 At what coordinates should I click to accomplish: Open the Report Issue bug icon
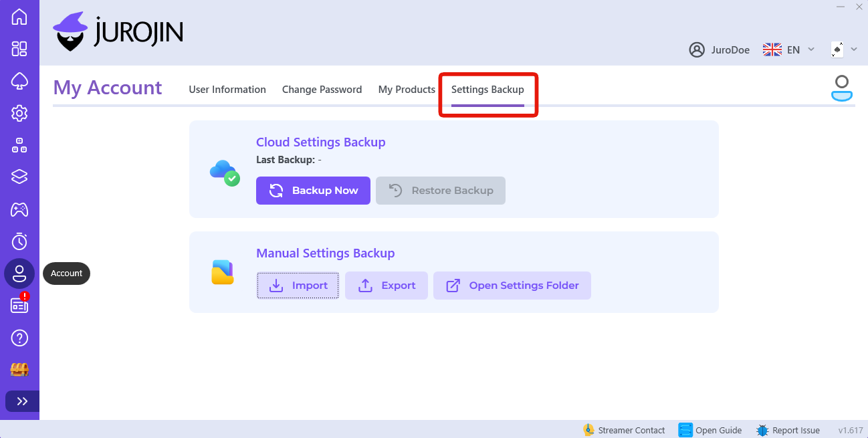tap(762, 430)
